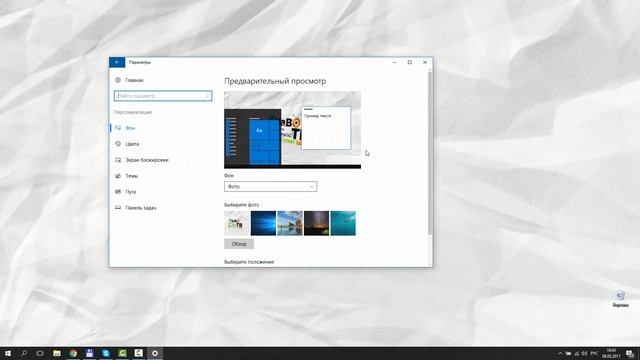Choose the dark night sky wallpaper thumbnail

click(316, 223)
